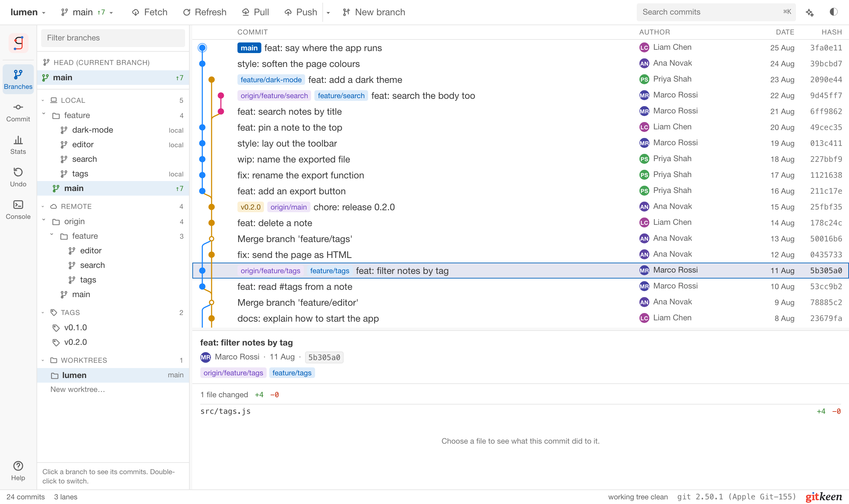Select local branch dark-mode
This screenshot has width=849, height=504.
(113, 130)
